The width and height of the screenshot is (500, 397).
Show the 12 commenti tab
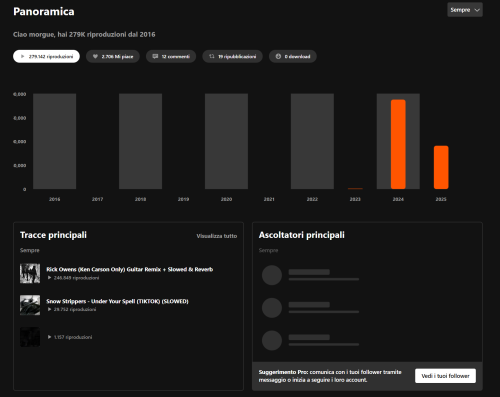(171, 56)
